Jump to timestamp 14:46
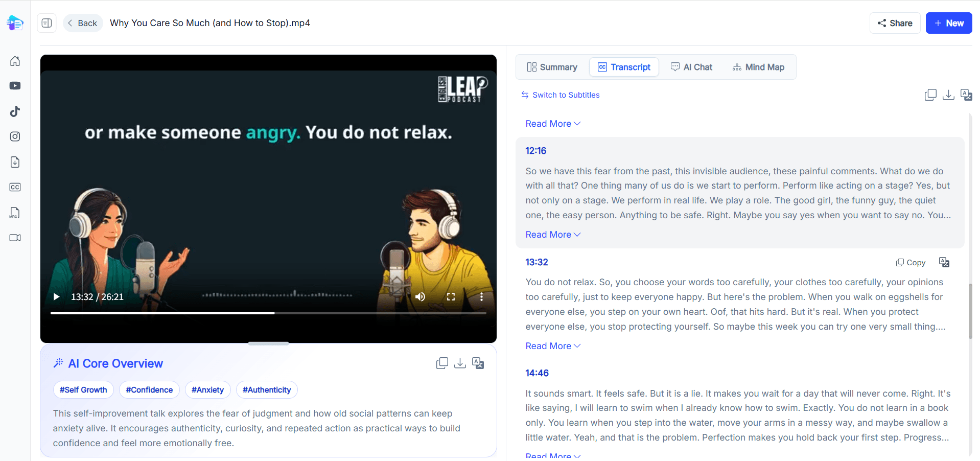Image resolution: width=980 pixels, height=461 pixels. [537, 373]
